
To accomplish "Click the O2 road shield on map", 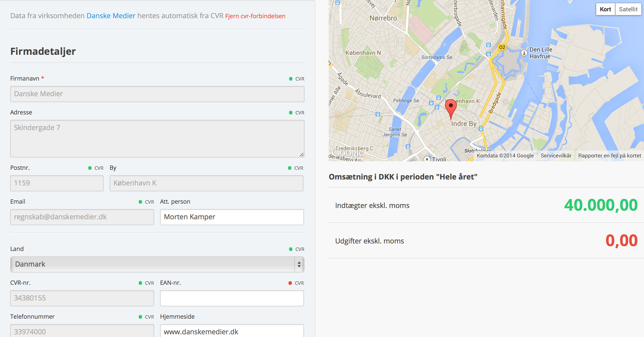I will (502, 47).
